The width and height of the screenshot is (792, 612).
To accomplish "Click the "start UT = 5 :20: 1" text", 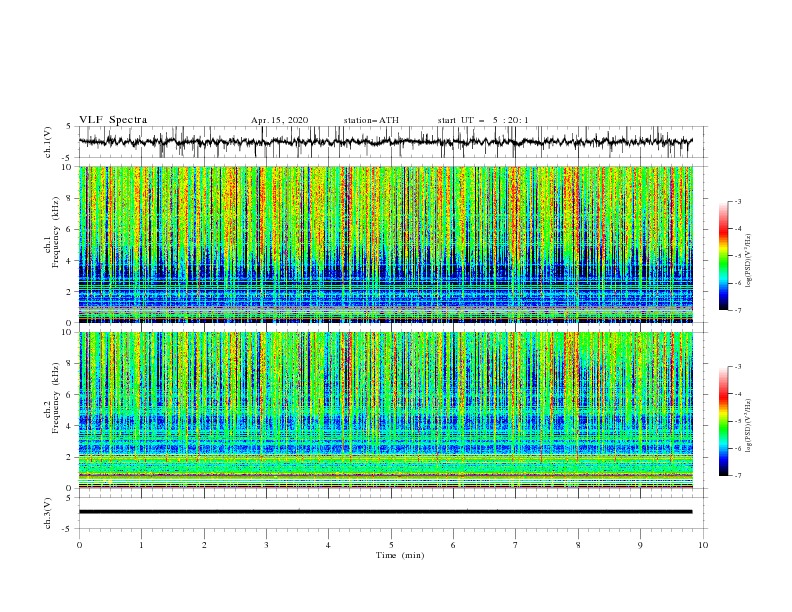I will coord(483,120).
